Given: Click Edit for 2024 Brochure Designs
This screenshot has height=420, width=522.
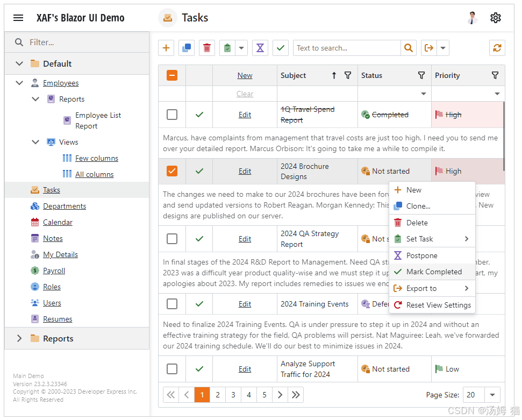Looking at the screenshot, I should 245,171.
